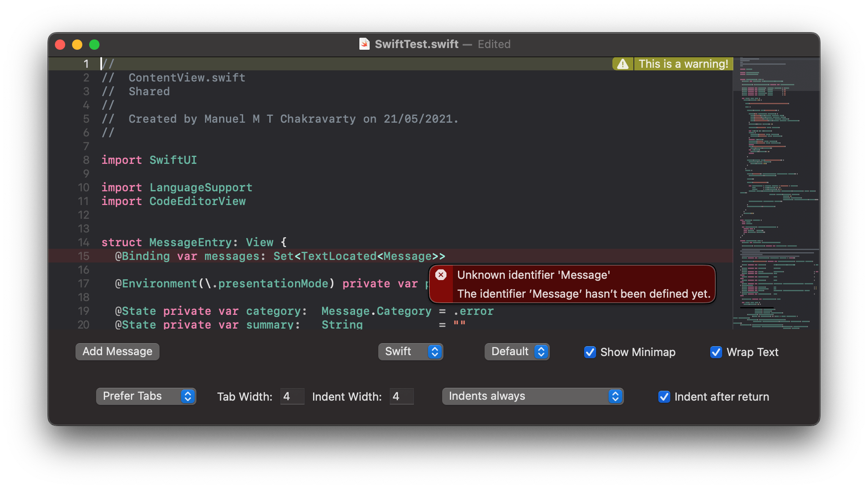Click the green full-screen window button

(94, 44)
